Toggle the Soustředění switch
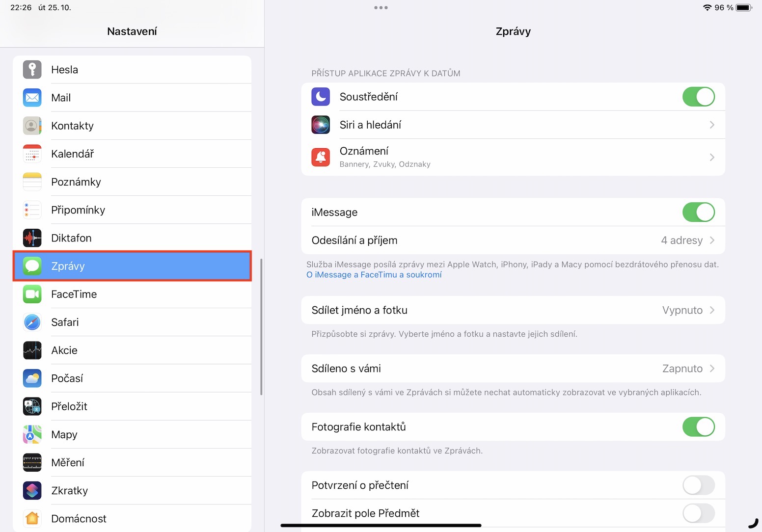Image resolution: width=762 pixels, height=532 pixels. pyautogui.click(x=699, y=97)
